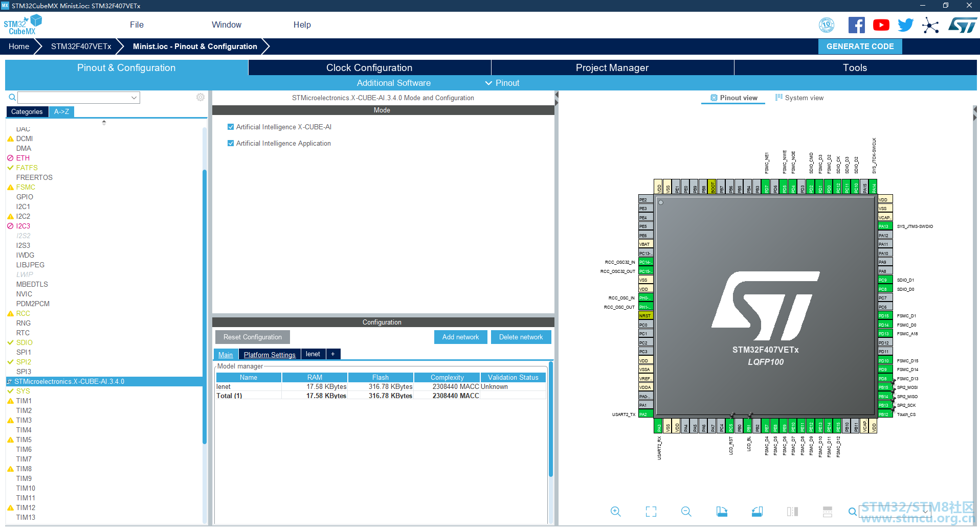
Task: Click the GENERATE CODE button
Action: pos(860,47)
